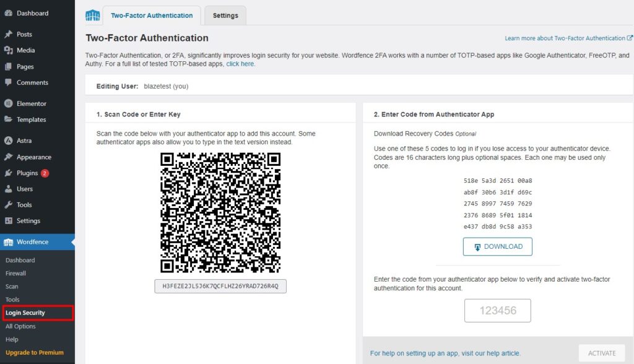Viewport: 634px width, 364px height.
Task: Open Wordfence Help submenu
Action: coord(12,339)
